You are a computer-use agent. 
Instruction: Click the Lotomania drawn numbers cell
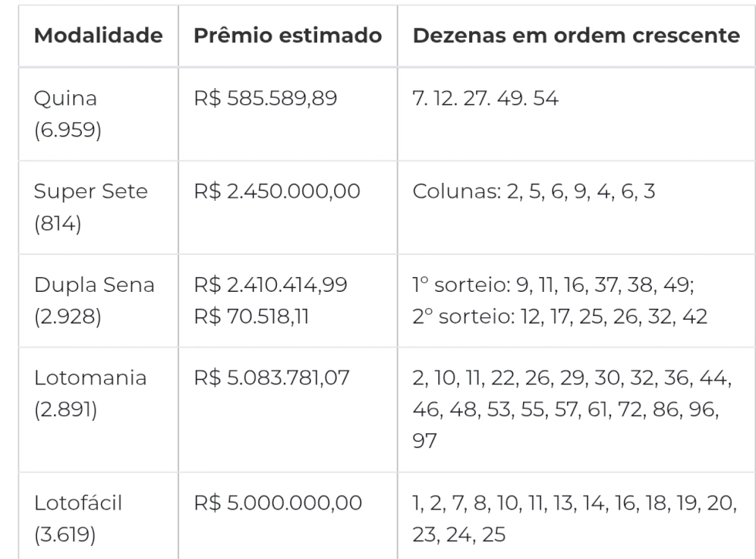[572, 408]
